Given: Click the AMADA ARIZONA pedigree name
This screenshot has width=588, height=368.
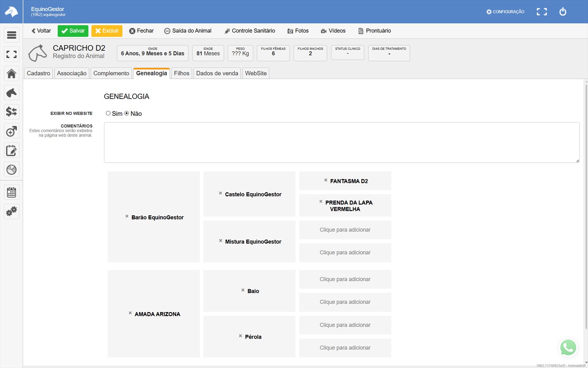Looking at the screenshot, I should pos(157,314).
